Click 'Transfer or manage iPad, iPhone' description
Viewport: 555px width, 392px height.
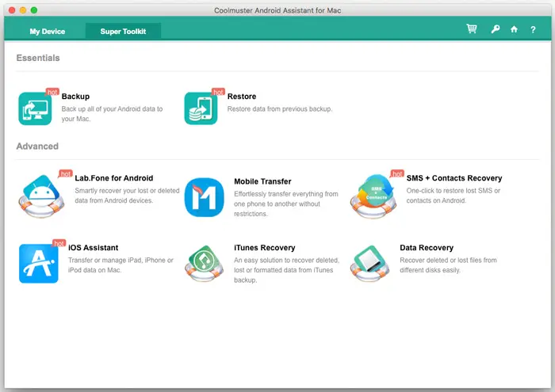tap(121, 265)
